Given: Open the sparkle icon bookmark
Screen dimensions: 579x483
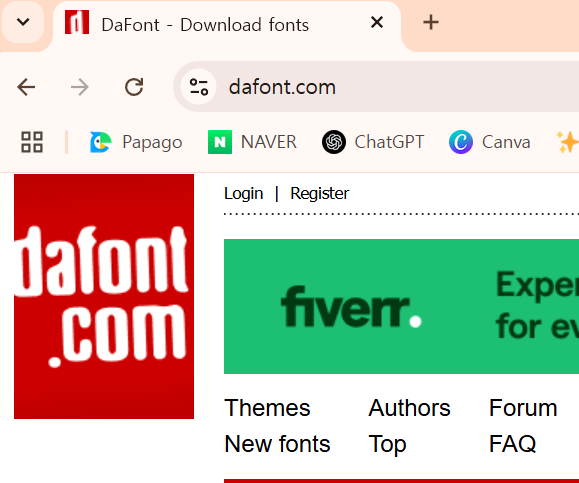Looking at the screenshot, I should click(568, 142).
